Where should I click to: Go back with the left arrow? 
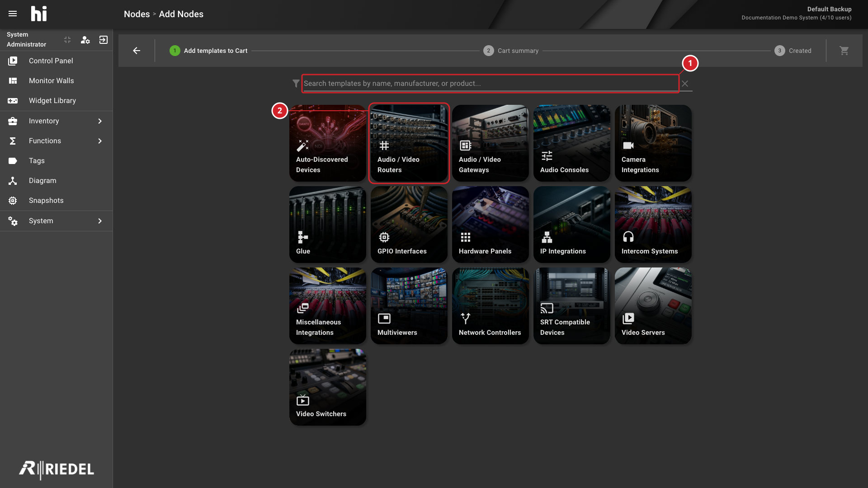coord(137,51)
